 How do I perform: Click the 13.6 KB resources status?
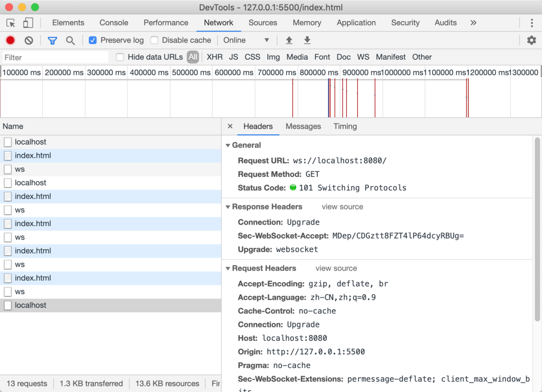[167, 383]
